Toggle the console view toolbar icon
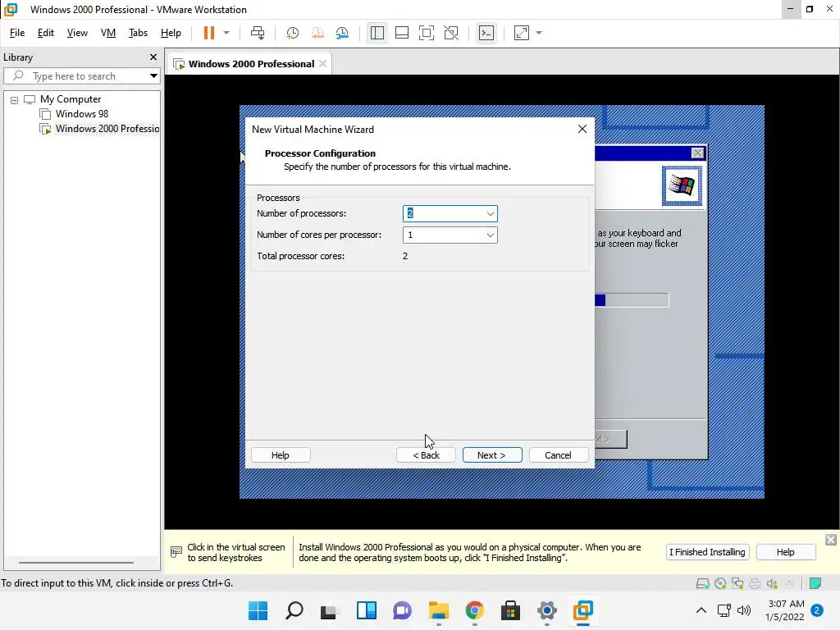The height and width of the screenshot is (630, 840). click(x=486, y=33)
